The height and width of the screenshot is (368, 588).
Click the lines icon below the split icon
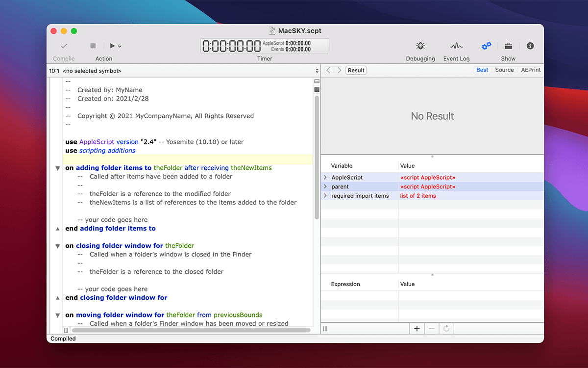tap(317, 89)
